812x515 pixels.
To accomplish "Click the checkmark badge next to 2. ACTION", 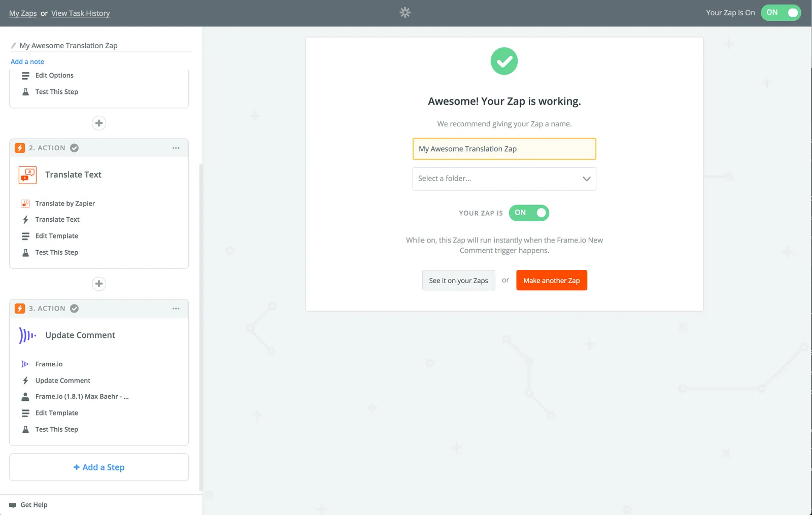I will coord(74,148).
